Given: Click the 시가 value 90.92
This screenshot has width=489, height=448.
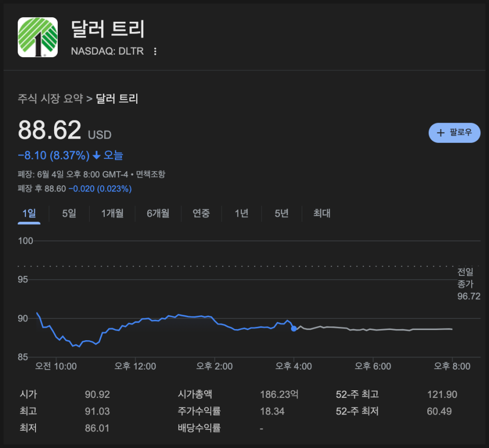Looking at the screenshot, I should click(x=97, y=394).
